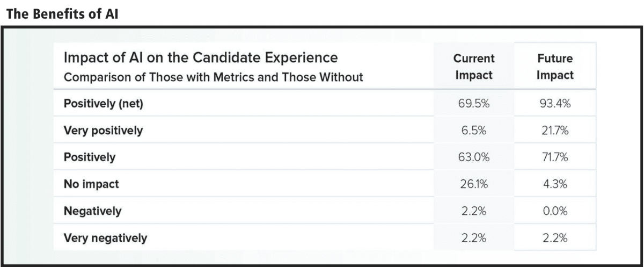The image size is (644, 267).
Task: Click the 4.3% future impact cell
Action: click(x=555, y=184)
